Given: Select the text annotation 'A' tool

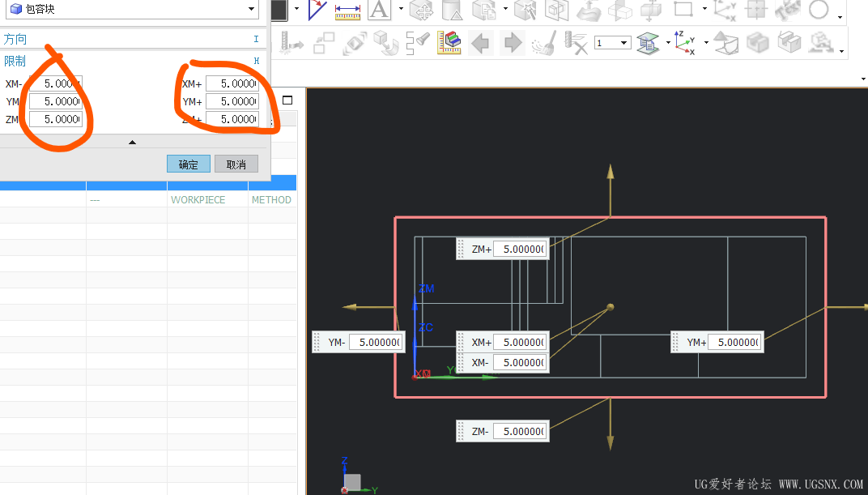Looking at the screenshot, I should pyautogui.click(x=378, y=10).
